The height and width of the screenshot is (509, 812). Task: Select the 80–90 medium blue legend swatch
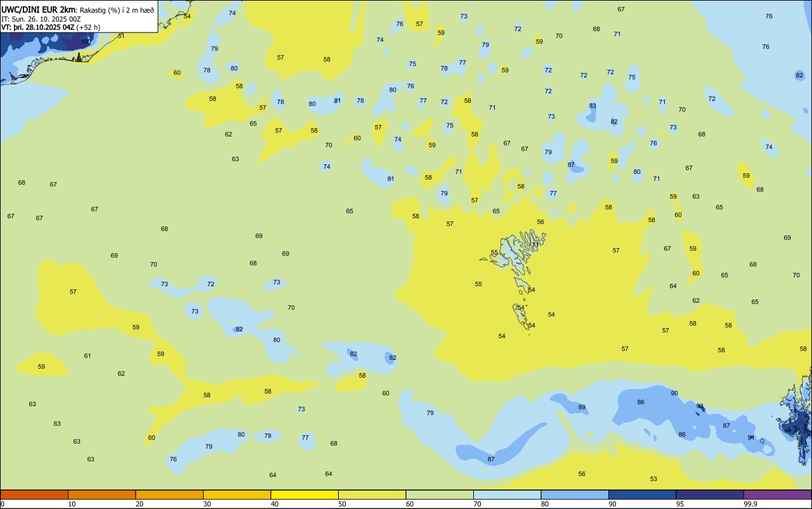pyautogui.click(x=575, y=494)
